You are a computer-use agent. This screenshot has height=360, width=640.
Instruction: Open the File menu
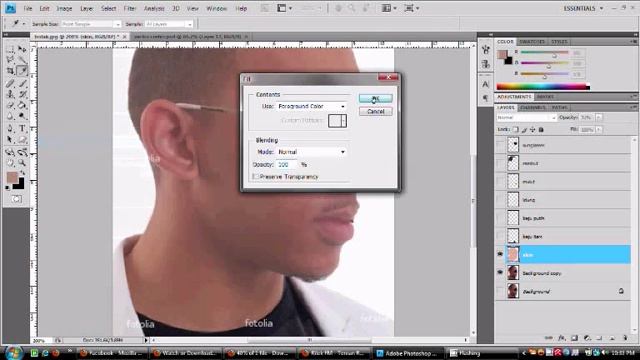pyautogui.click(x=27, y=8)
